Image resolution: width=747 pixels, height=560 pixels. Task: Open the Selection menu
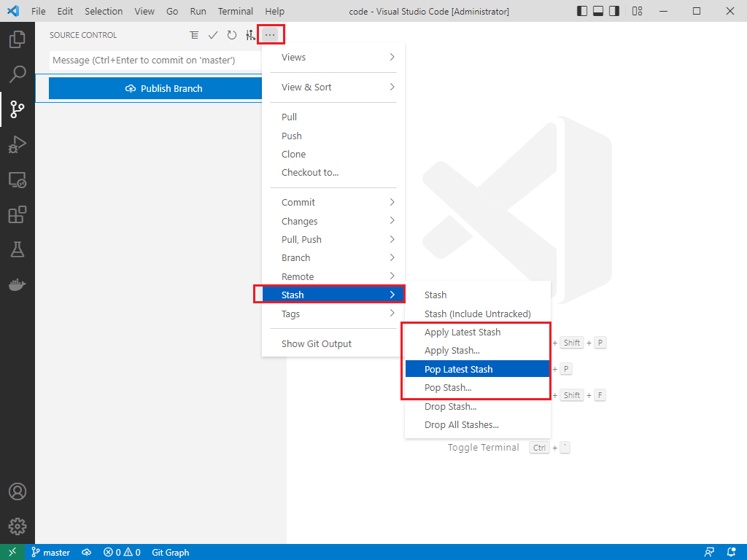pos(104,11)
